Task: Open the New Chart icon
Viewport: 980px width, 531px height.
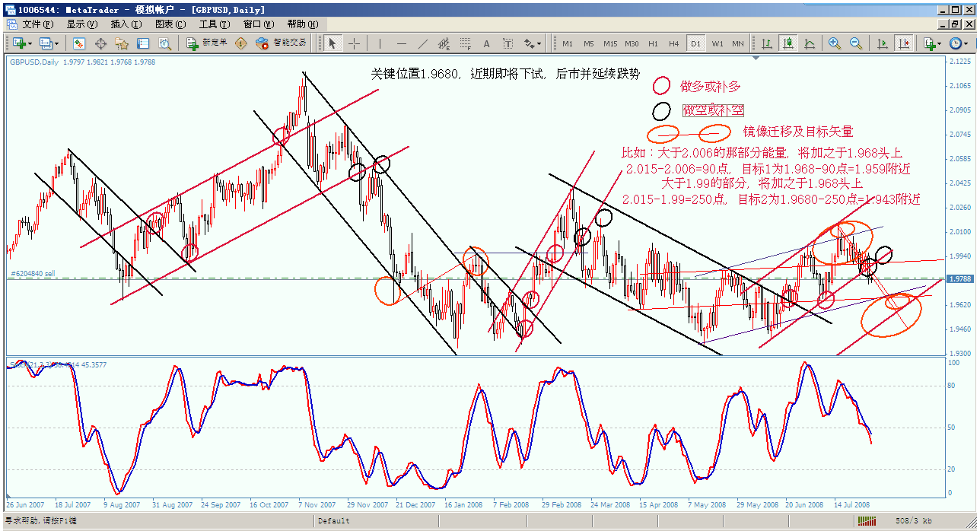Action: point(17,43)
